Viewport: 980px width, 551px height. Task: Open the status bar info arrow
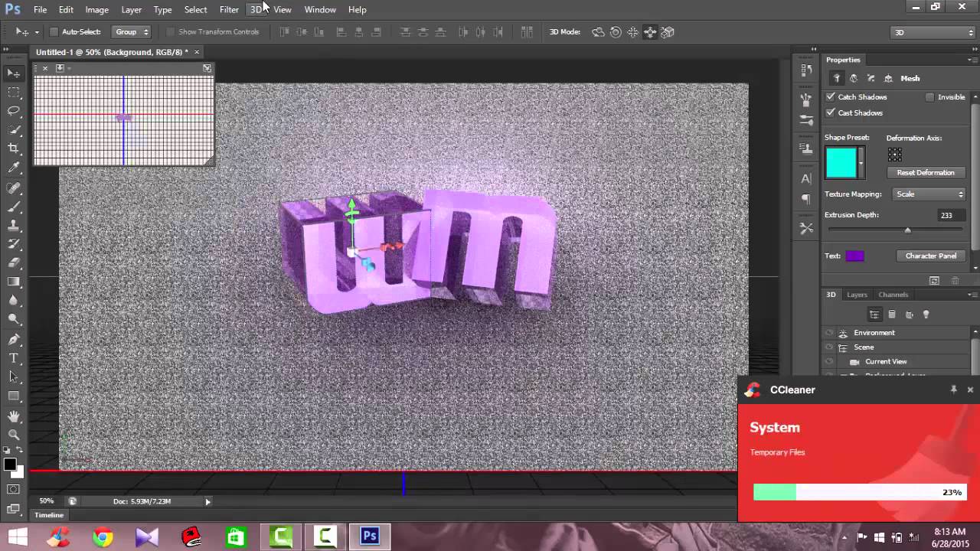[207, 502]
